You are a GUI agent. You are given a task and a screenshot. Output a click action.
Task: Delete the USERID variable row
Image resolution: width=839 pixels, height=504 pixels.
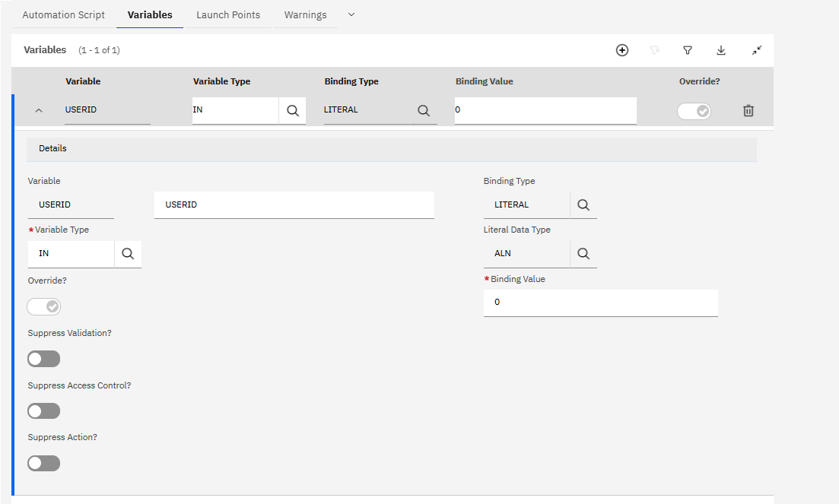coord(748,111)
